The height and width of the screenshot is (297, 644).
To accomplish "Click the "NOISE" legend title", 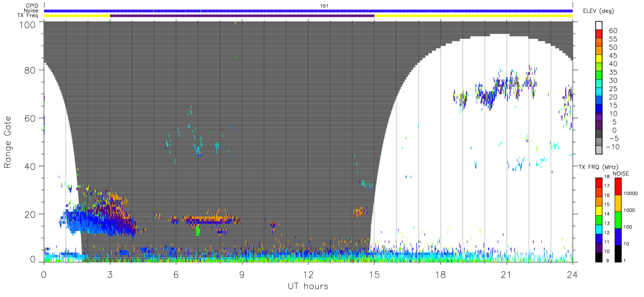I will click(x=622, y=173).
